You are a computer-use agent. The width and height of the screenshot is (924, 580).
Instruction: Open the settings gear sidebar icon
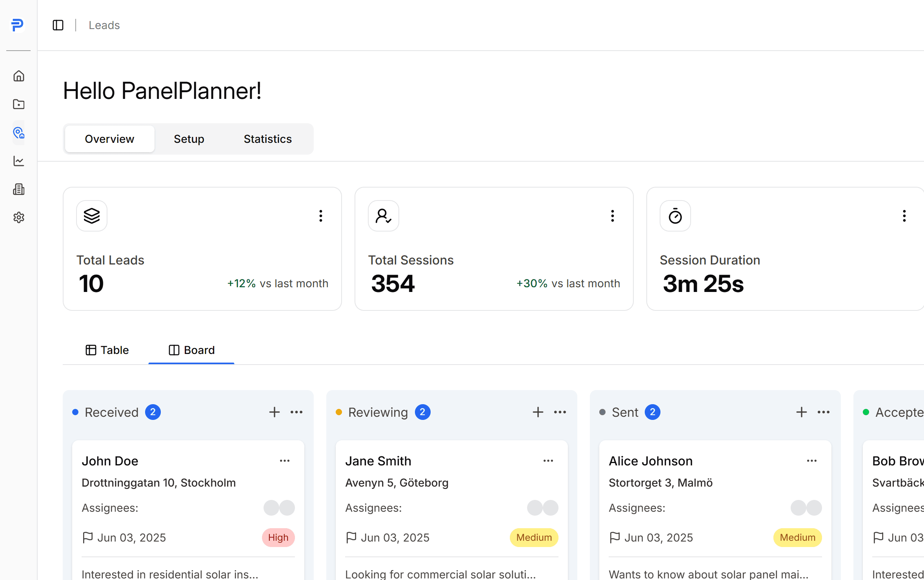click(x=19, y=217)
